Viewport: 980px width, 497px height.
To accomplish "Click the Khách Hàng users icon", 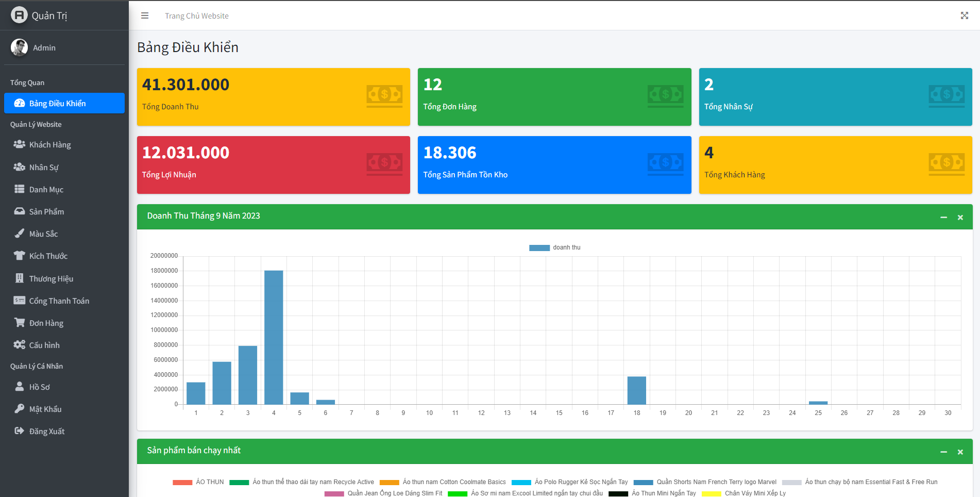I will pos(20,144).
